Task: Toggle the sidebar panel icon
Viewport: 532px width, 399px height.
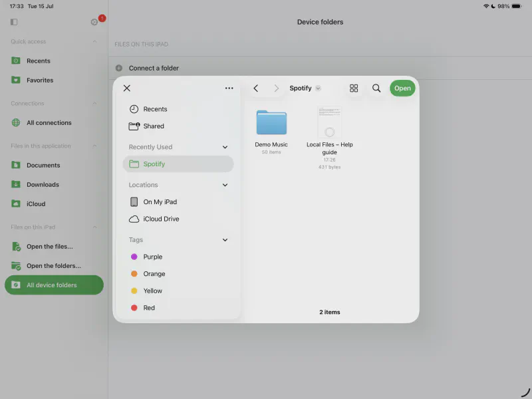Action: pos(14,22)
